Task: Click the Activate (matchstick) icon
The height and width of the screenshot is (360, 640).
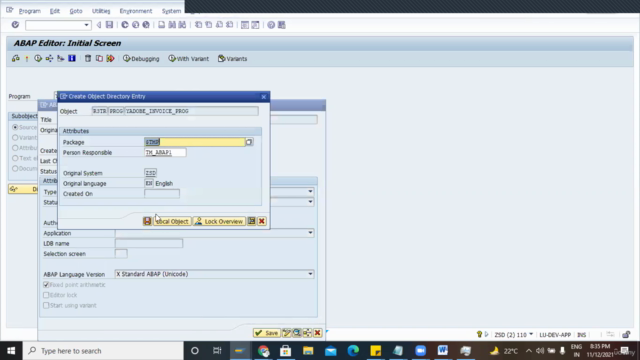Action: point(27,59)
